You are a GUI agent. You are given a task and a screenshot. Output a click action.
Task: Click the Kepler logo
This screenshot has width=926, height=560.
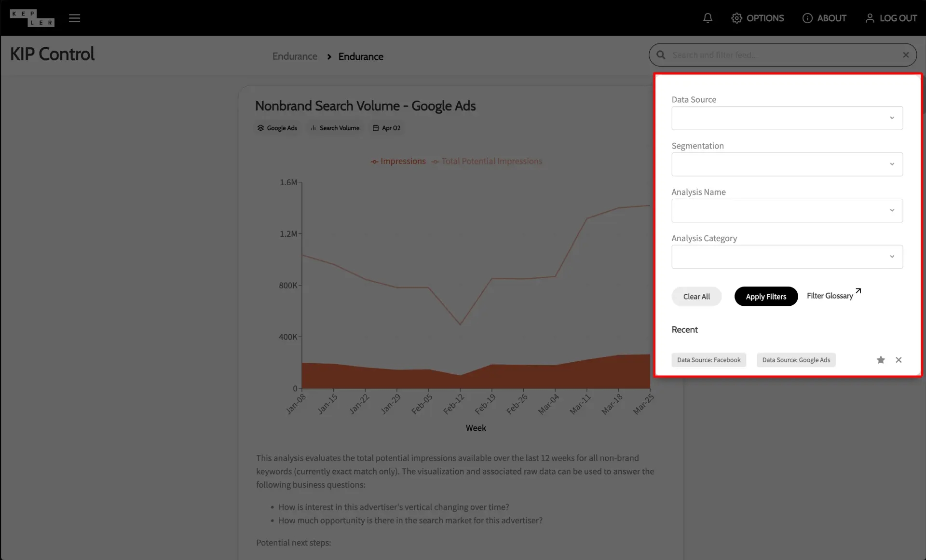click(x=32, y=18)
